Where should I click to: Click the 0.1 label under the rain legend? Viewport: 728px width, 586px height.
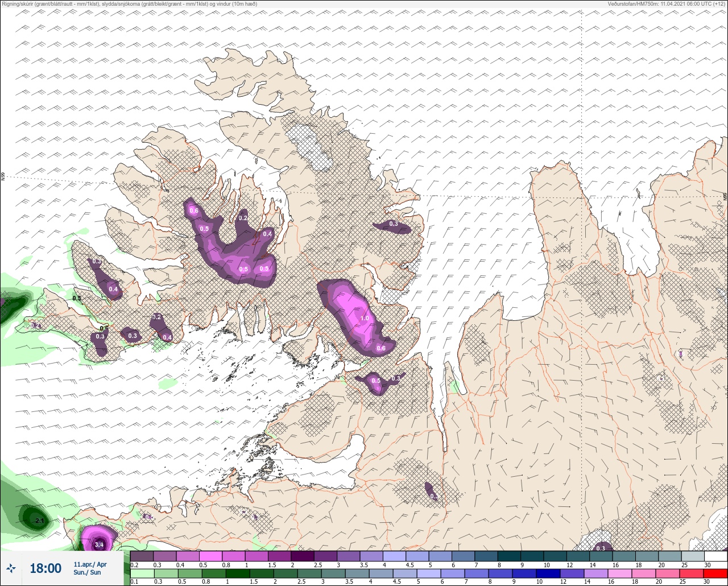[134, 581]
